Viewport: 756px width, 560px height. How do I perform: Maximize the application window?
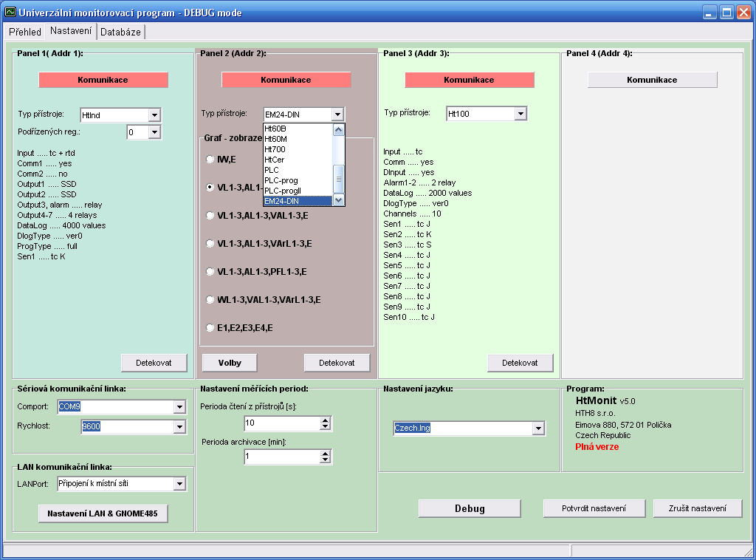(x=726, y=12)
